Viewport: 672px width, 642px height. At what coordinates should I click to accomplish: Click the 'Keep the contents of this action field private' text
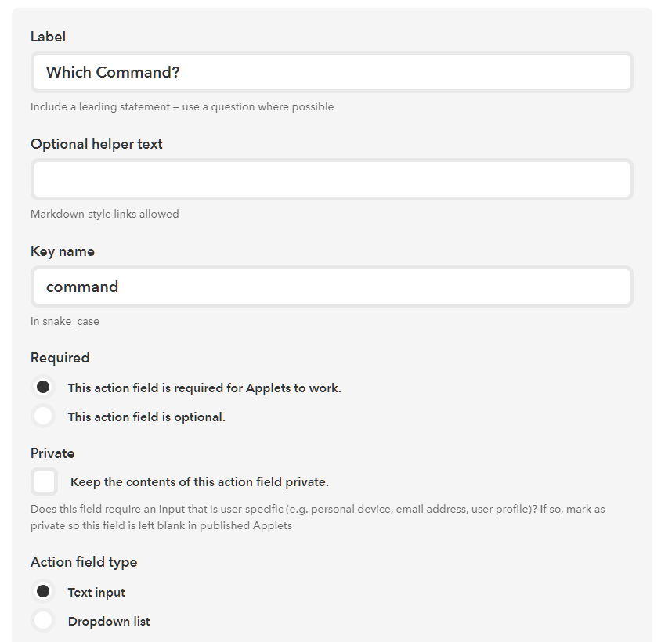pyautogui.click(x=199, y=482)
